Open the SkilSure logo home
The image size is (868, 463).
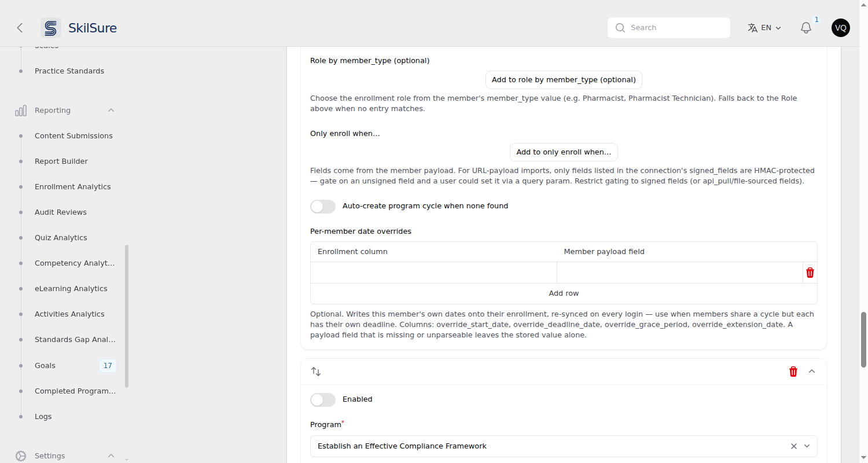79,28
